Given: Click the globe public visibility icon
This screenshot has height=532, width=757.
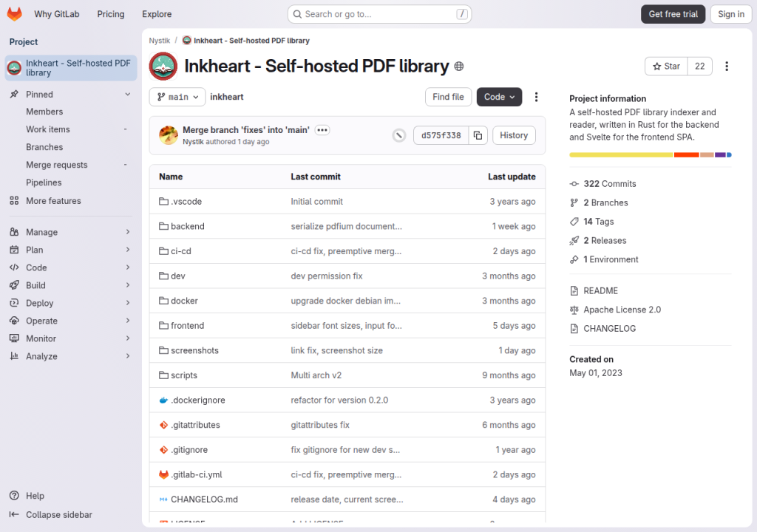Looking at the screenshot, I should 459,66.
